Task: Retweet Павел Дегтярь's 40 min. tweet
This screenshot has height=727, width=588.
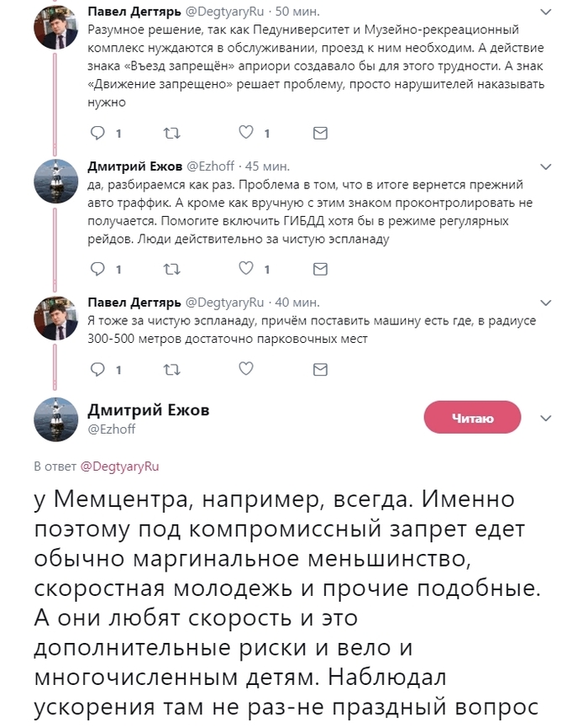Action: pos(171,368)
